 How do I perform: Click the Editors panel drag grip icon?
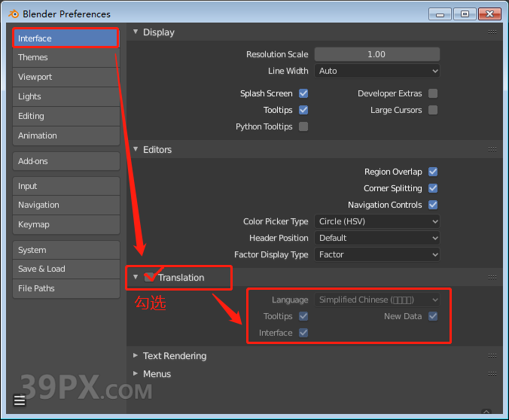coord(492,150)
